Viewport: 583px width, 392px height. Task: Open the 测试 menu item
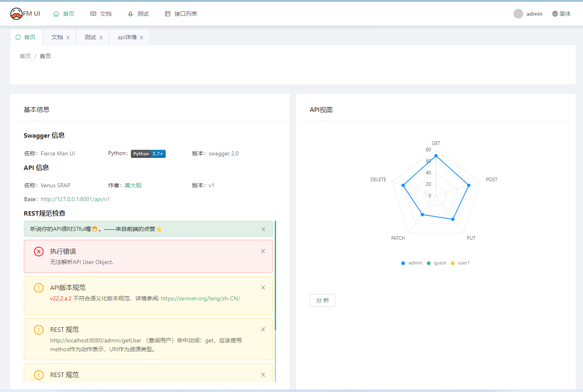click(x=138, y=14)
